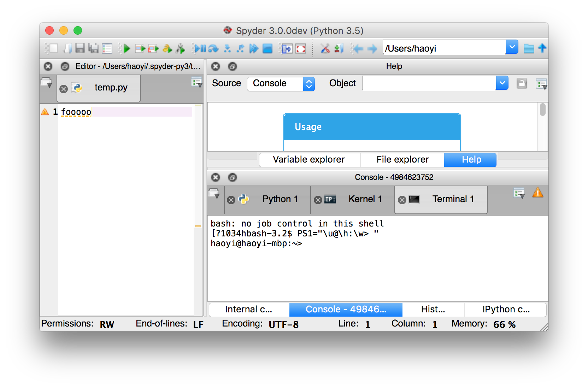Open the code cell list icon
The height and width of the screenshot is (388, 588).
click(107, 48)
